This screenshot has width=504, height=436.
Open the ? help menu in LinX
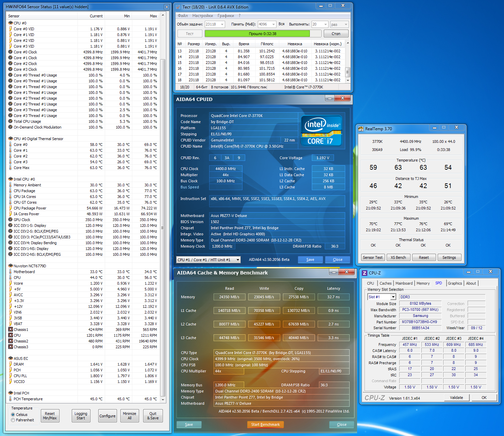[239, 16]
